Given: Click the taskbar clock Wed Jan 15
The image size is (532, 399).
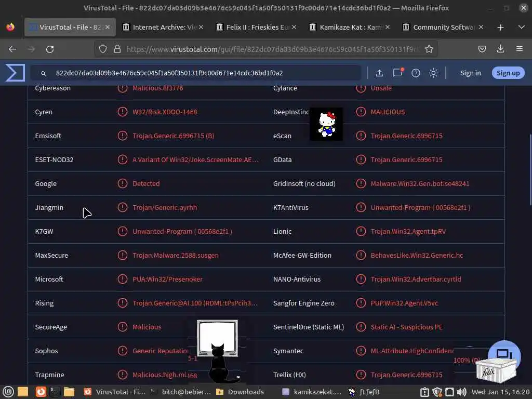Looking at the screenshot, I should click(501, 392).
